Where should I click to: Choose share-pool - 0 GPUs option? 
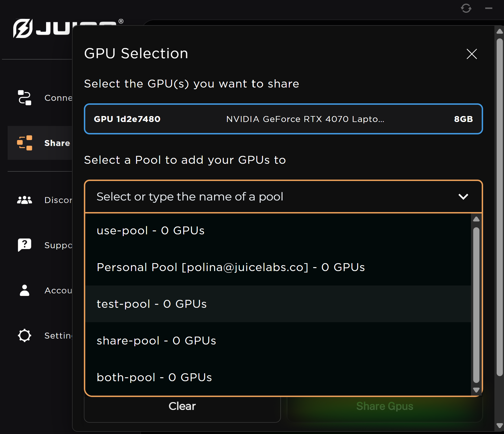pyautogui.click(x=278, y=341)
